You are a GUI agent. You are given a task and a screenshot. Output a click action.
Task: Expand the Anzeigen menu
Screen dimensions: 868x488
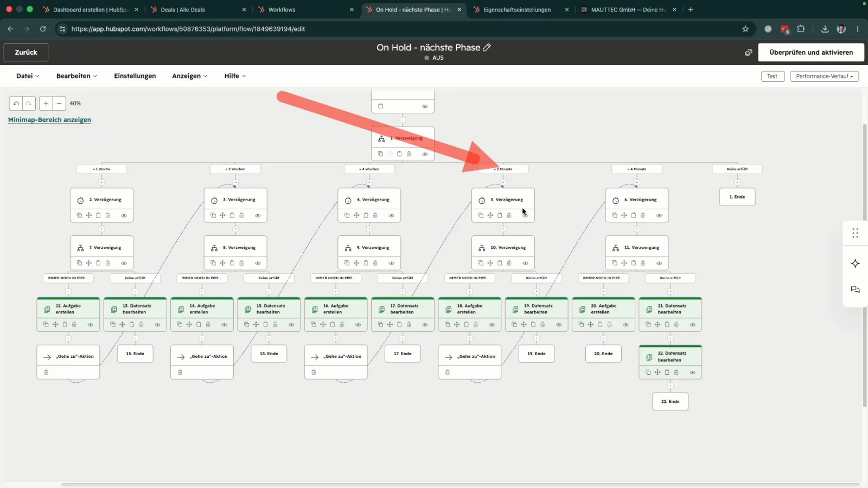pyautogui.click(x=190, y=76)
